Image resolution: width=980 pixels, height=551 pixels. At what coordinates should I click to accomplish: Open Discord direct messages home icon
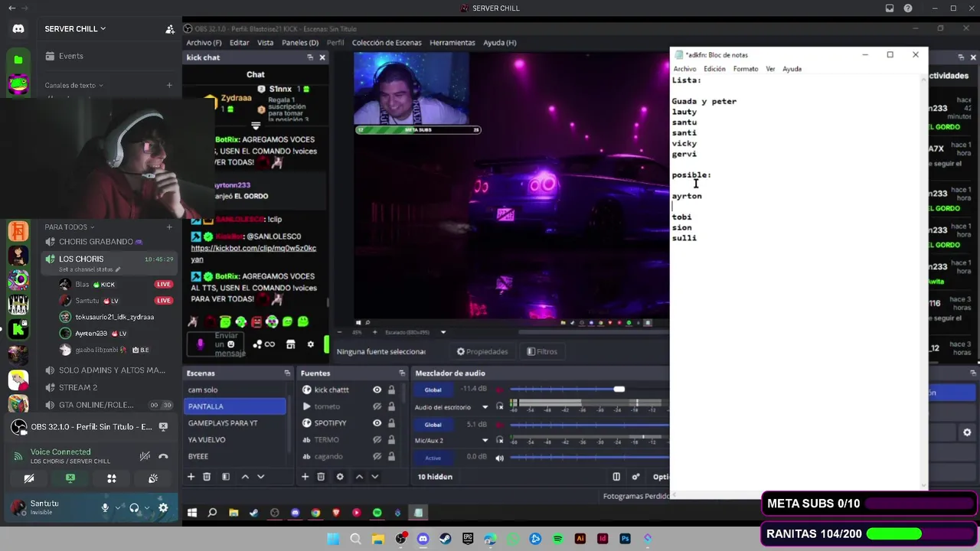point(18,29)
